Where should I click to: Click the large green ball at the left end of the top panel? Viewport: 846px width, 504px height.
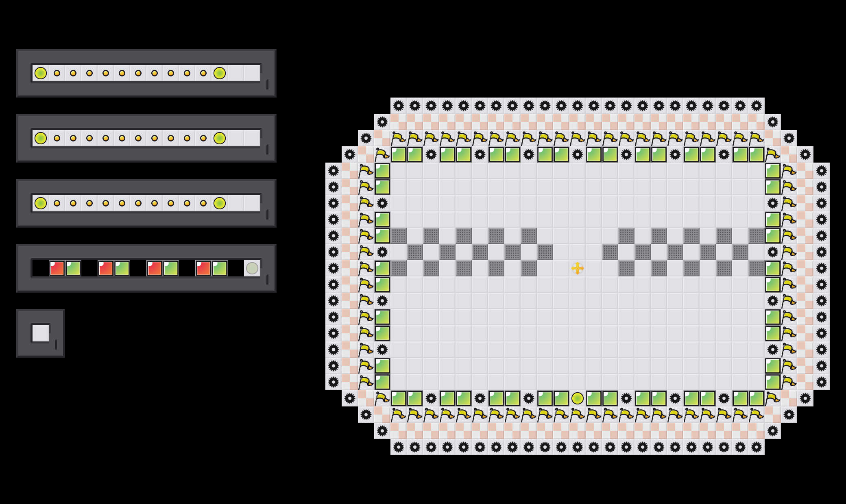(x=41, y=73)
